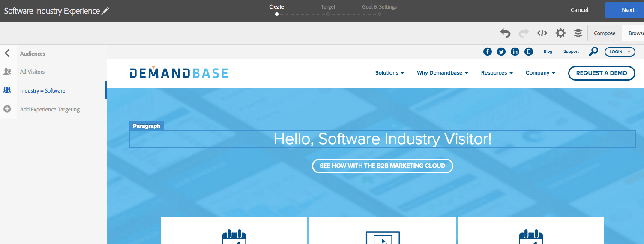The width and height of the screenshot is (644, 244).
Task: Click REQUEST A DEMO button
Action: click(x=602, y=73)
